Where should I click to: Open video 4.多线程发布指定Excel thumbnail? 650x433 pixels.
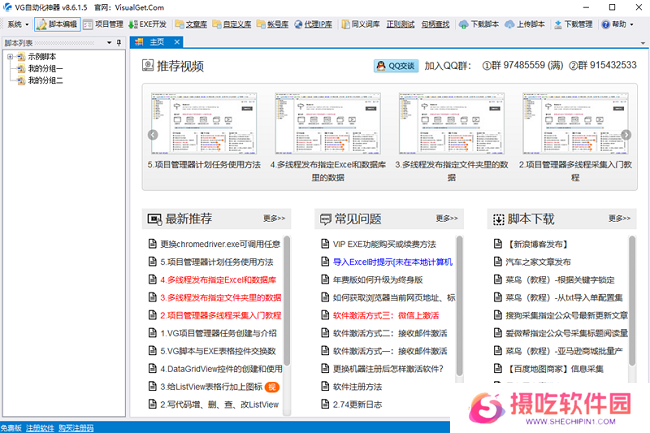(x=327, y=123)
